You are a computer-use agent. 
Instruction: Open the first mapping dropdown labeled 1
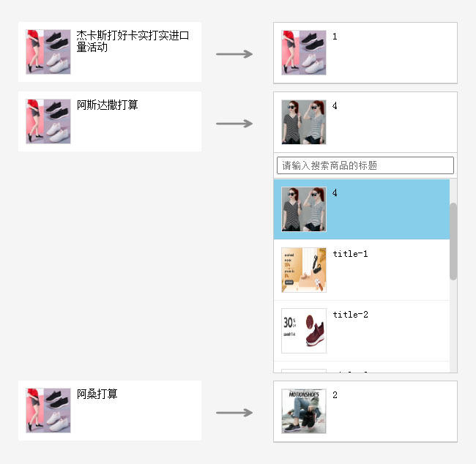pos(365,53)
